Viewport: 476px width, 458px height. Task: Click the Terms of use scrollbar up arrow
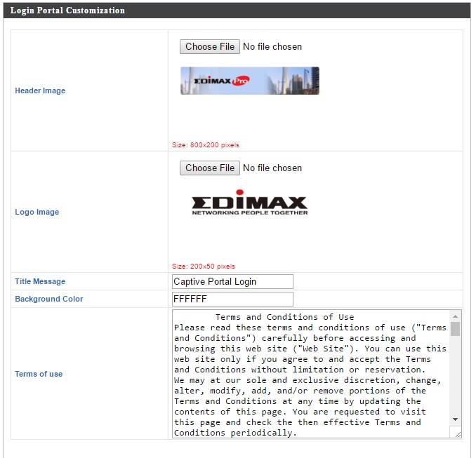point(455,316)
